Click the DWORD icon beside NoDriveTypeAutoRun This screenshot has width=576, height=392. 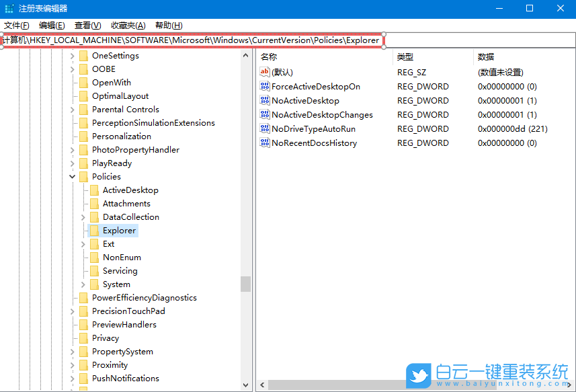click(264, 128)
